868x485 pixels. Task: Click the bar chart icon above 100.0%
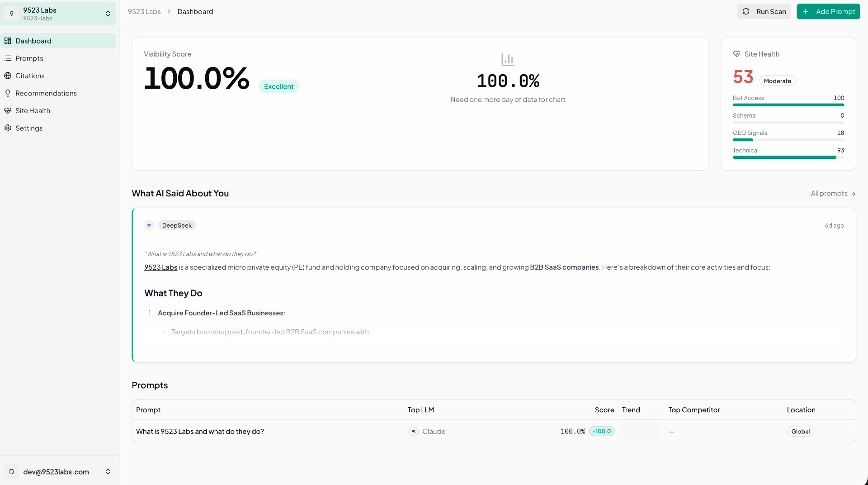tap(508, 60)
